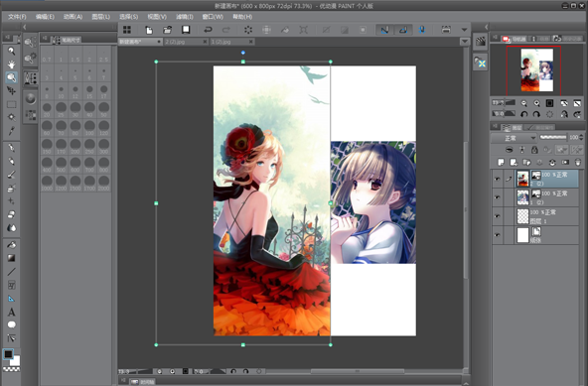Toggle visibility of the top layer 2 (2)
This screenshot has height=386, width=588.
tap(498, 179)
